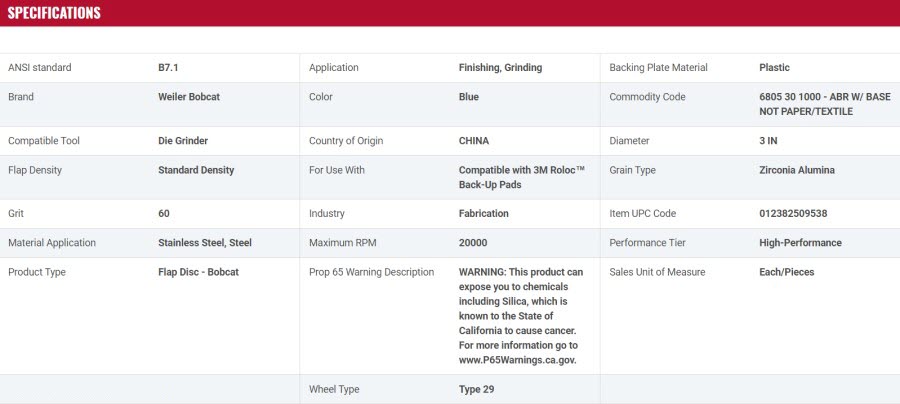Viewport: 900px width, 404px height.
Task: Open the www.P65Warnings.ca.gov link text
Action: 518,360
